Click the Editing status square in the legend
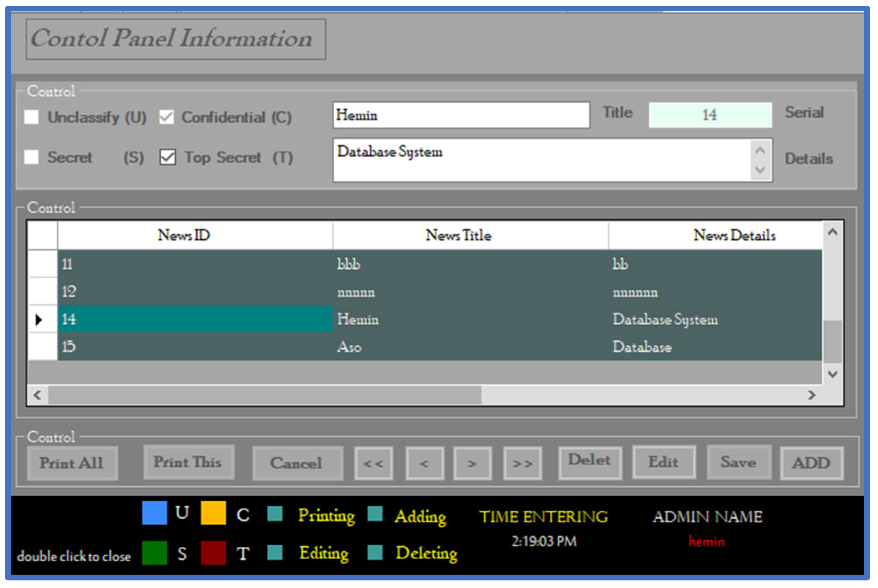 point(275,552)
